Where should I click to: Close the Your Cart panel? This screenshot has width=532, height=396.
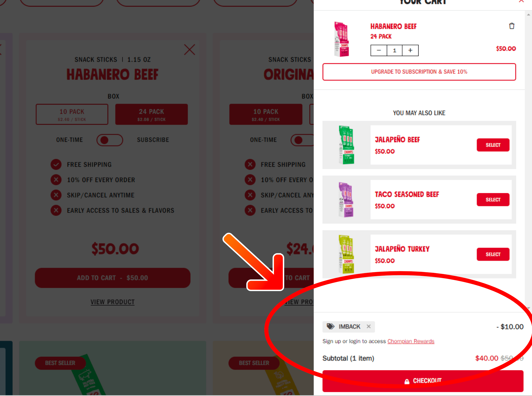click(x=521, y=1)
